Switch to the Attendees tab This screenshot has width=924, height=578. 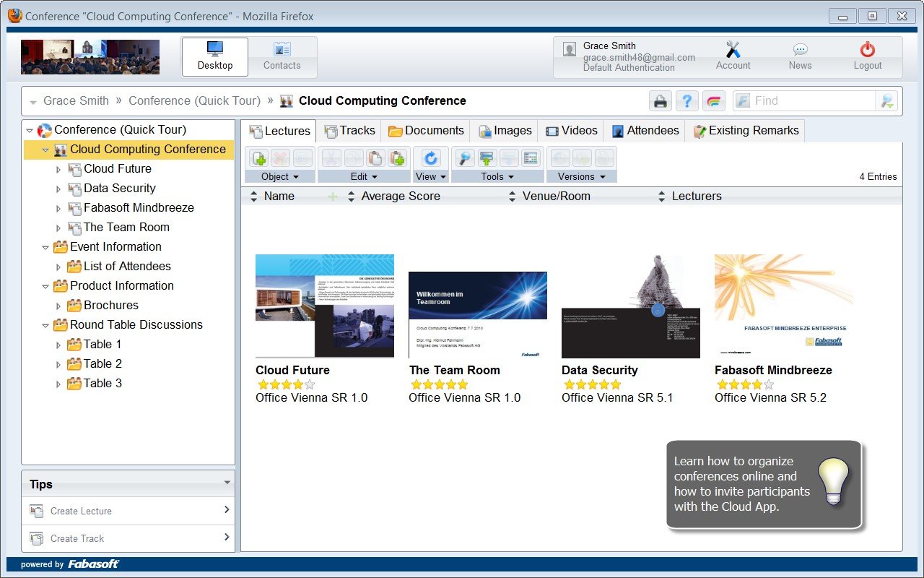pos(645,131)
